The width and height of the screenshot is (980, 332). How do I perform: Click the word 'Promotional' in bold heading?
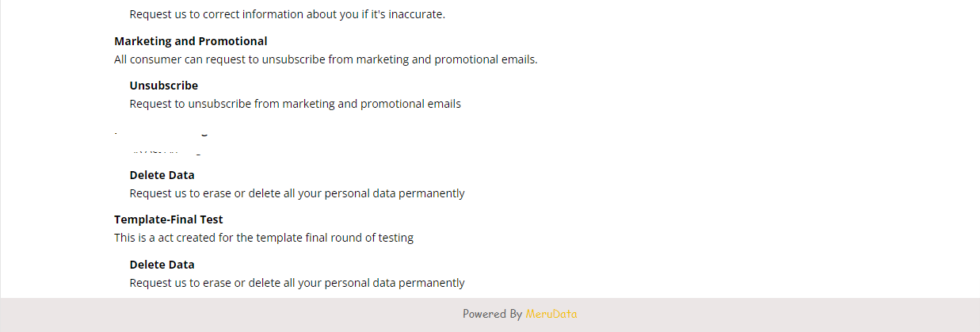tap(233, 41)
